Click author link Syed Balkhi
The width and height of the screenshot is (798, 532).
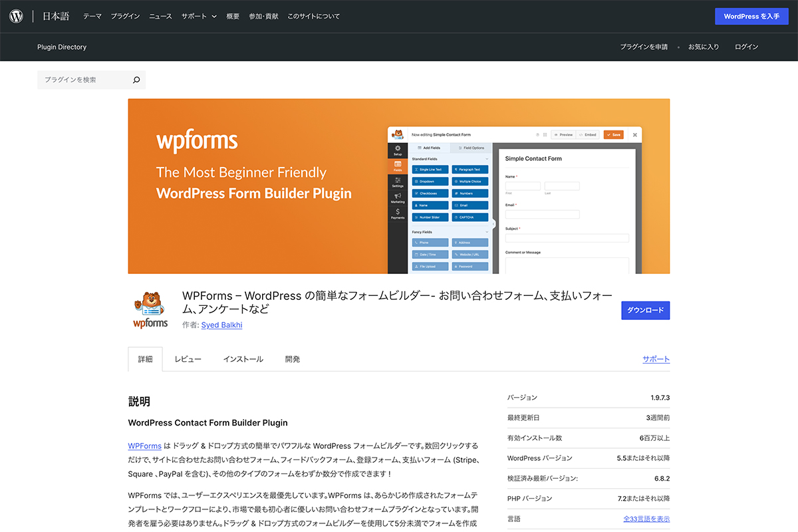(x=223, y=325)
